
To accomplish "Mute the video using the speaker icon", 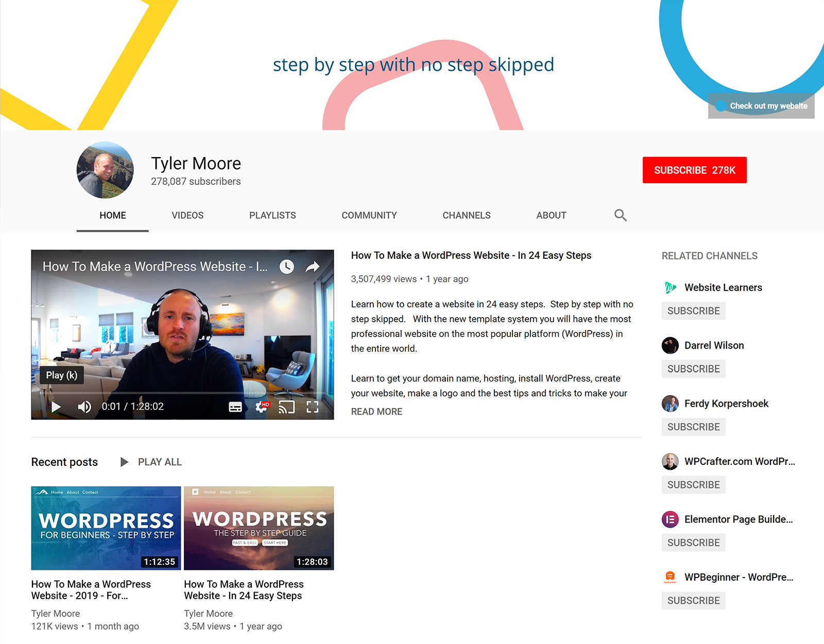I will 84,407.
